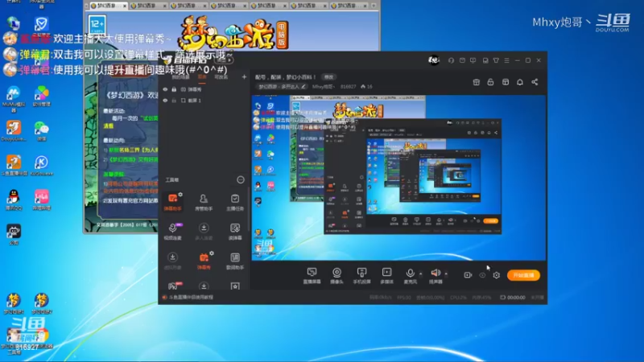644x362 pixels.
Task: Switch to the orange 竖屏 tab
Action: pos(202,76)
